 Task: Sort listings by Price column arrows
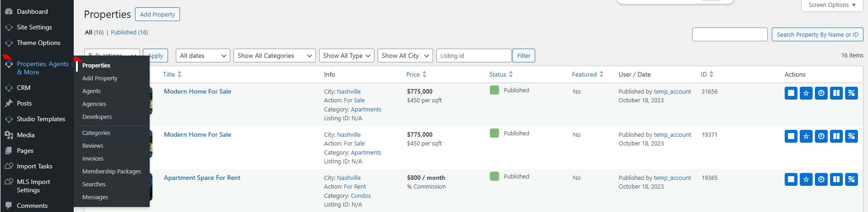tap(424, 74)
